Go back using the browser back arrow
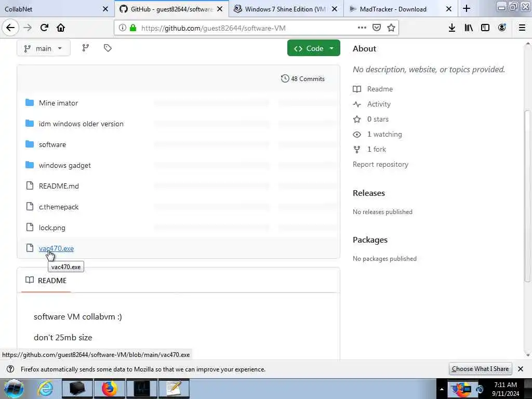 (x=10, y=28)
